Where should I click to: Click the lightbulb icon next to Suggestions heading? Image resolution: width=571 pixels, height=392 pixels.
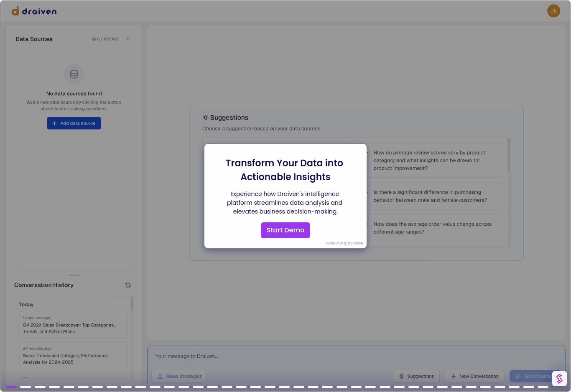tap(206, 118)
